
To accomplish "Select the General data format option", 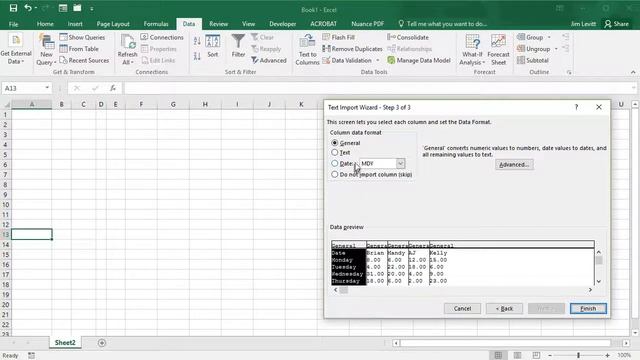I will [x=346, y=143].
